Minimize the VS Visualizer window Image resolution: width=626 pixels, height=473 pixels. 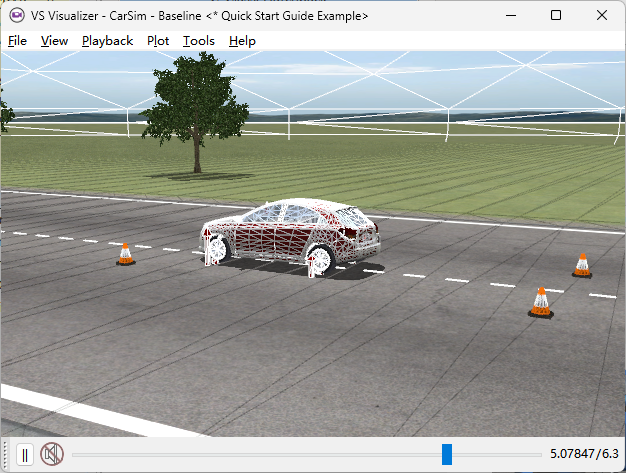click(511, 16)
